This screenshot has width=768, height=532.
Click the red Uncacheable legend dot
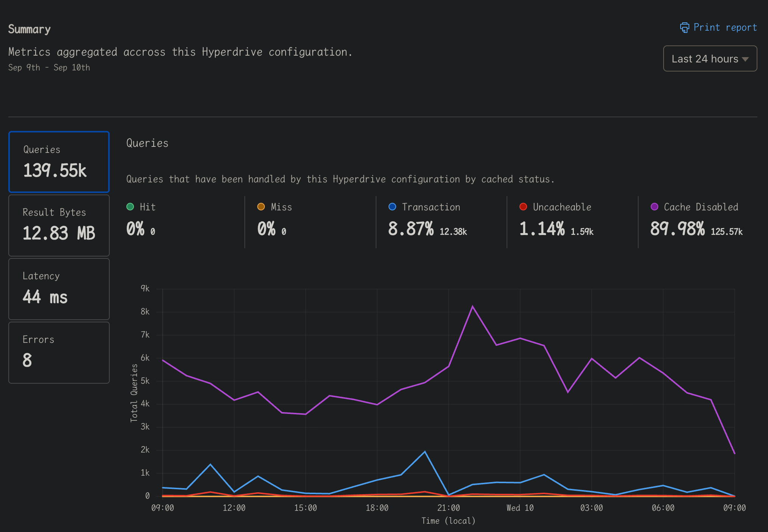tap(523, 207)
